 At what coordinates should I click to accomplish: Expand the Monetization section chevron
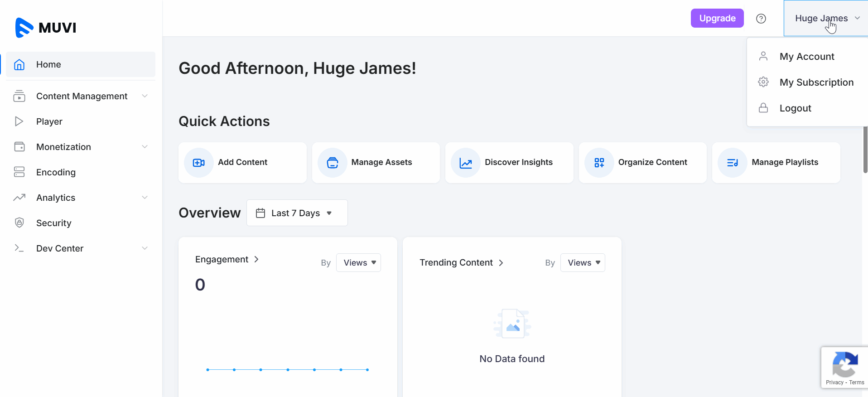tap(145, 147)
